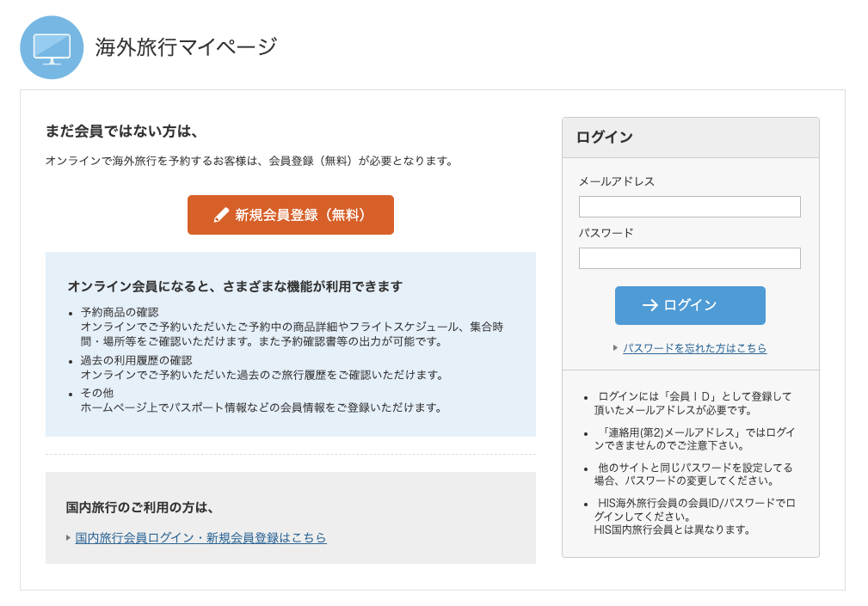Focus the メールアドレス input field
868x606 pixels.
pos(689,206)
